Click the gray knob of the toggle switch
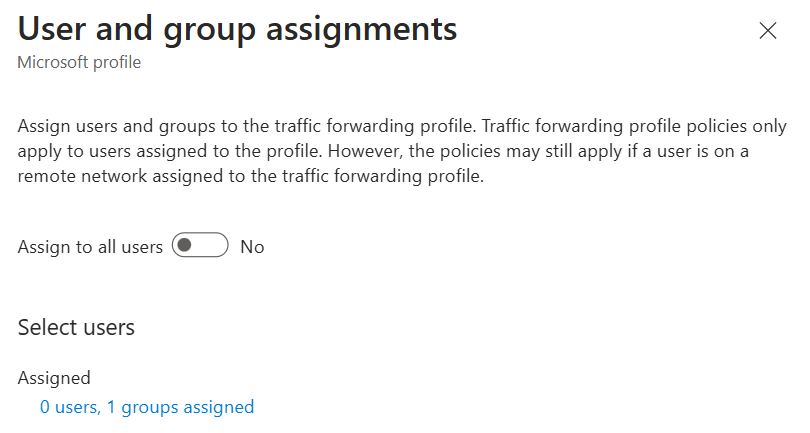810x433 pixels. coord(184,245)
